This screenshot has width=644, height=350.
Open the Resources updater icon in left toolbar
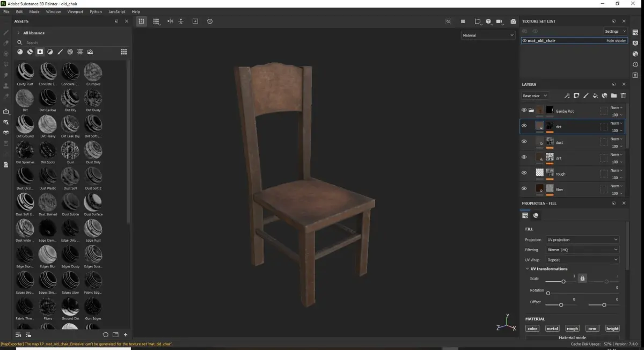coord(6,165)
